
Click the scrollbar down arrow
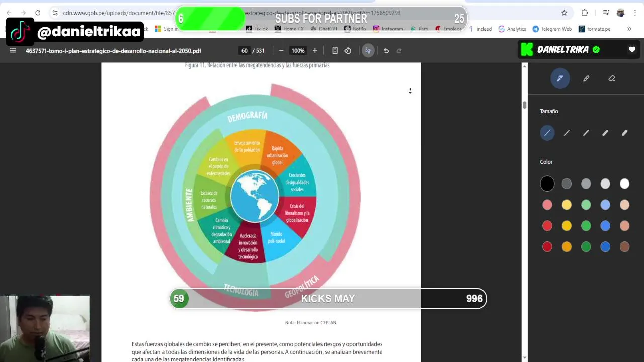pyautogui.click(x=525, y=358)
